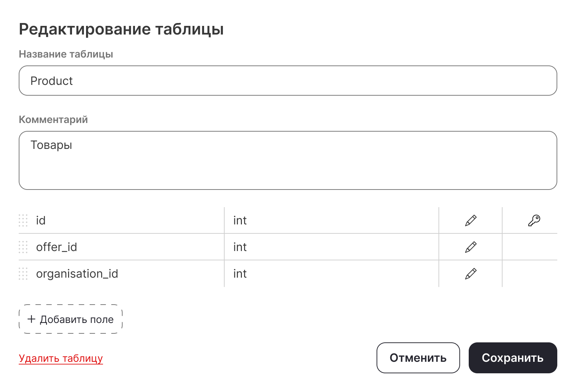
Task: Select the int type cell for offer_id
Action: pos(240,247)
